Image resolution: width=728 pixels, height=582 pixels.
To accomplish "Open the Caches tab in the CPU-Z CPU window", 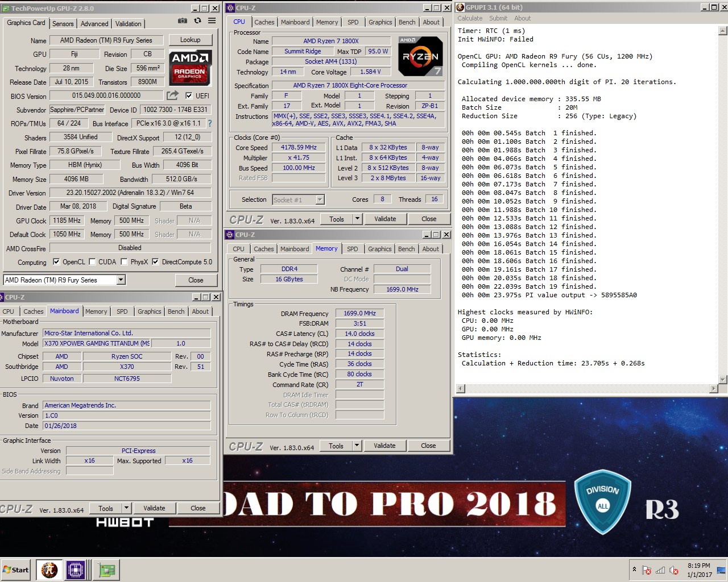I will click(x=264, y=22).
